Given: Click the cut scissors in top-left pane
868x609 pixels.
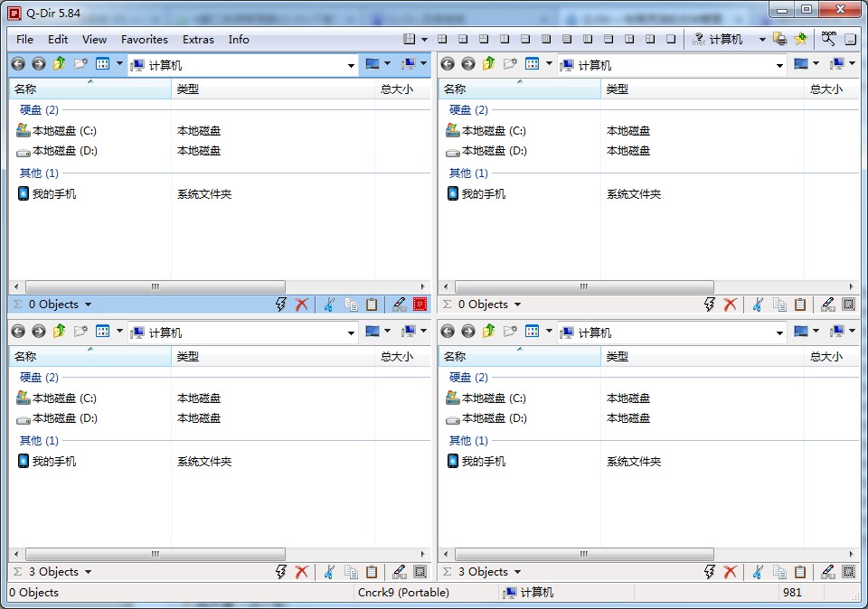Looking at the screenshot, I should coord(329,304).
